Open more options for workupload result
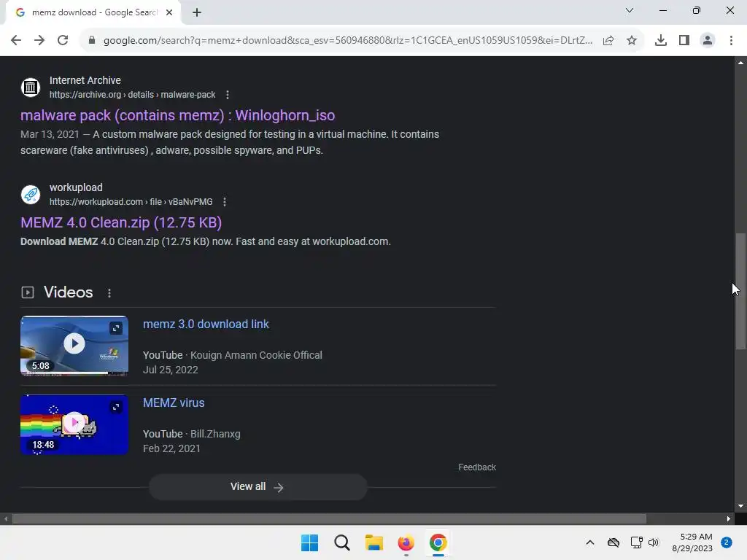Screen dimensions: 747x560 coord(225,202)
